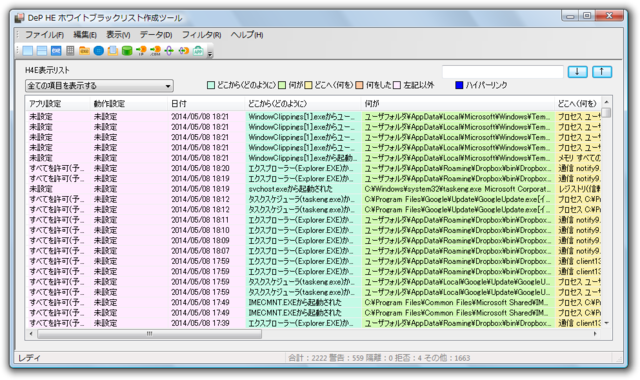Select the WindowClippings[1].exeから起動 cell
Image resolution: width=640 pixels, height=380 pixels.
click(x=302, y=158)
